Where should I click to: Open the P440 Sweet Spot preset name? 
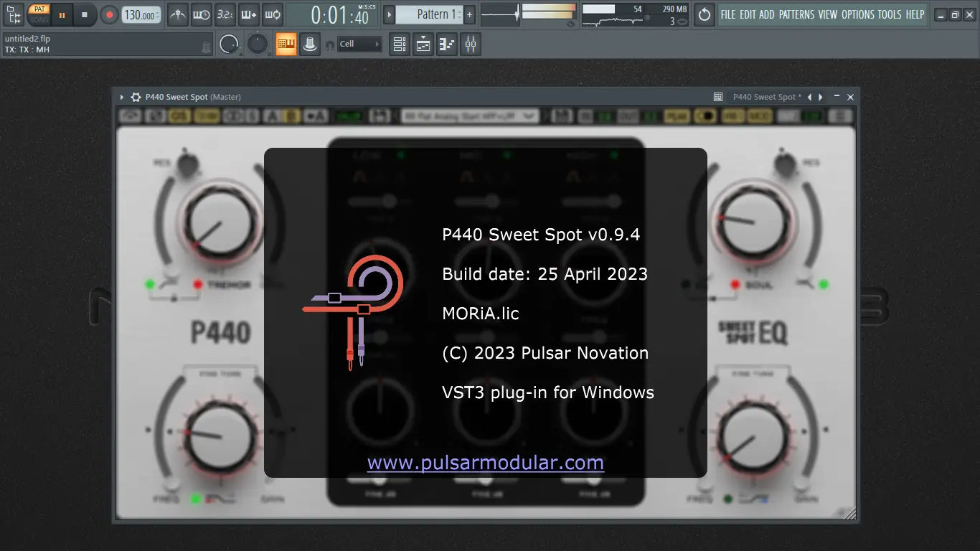pos(767,97)
